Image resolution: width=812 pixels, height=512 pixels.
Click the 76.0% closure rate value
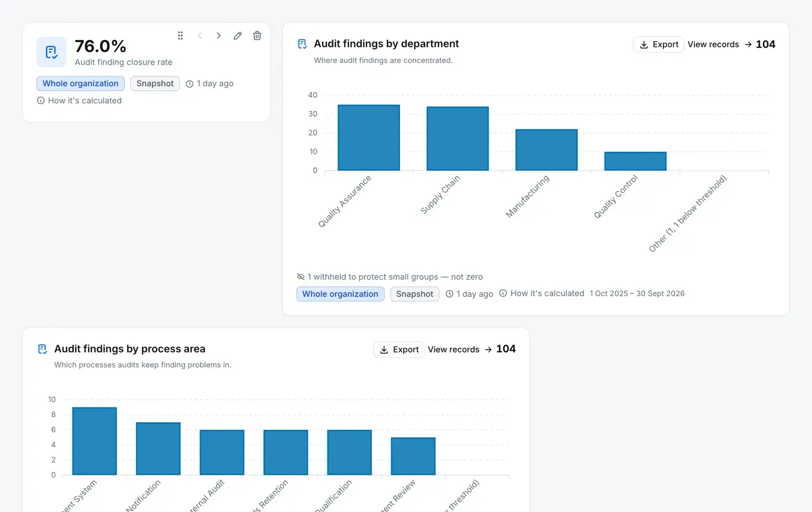(x=100, y=46)
